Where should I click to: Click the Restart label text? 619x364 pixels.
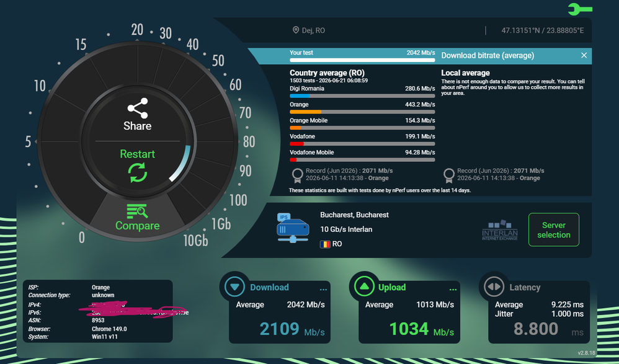pos(137,154)
